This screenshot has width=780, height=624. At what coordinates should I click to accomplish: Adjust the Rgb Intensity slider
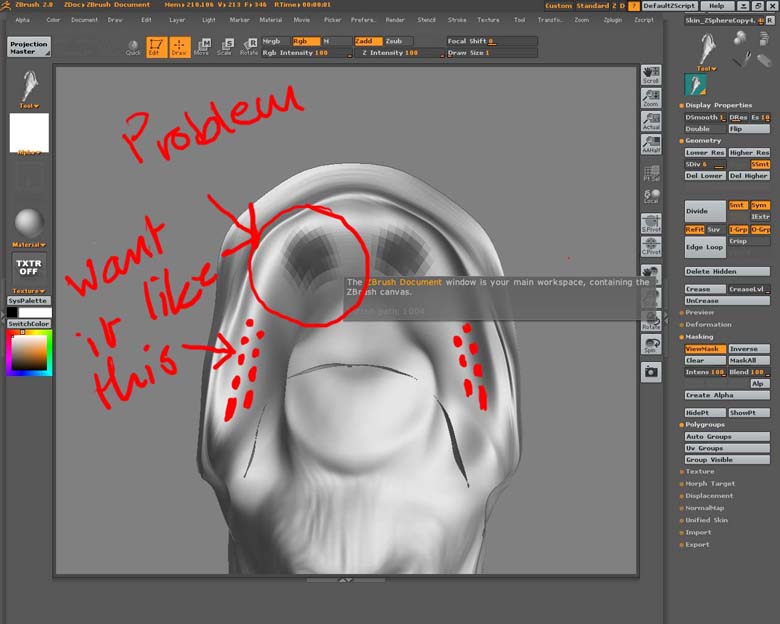[307, 53]
